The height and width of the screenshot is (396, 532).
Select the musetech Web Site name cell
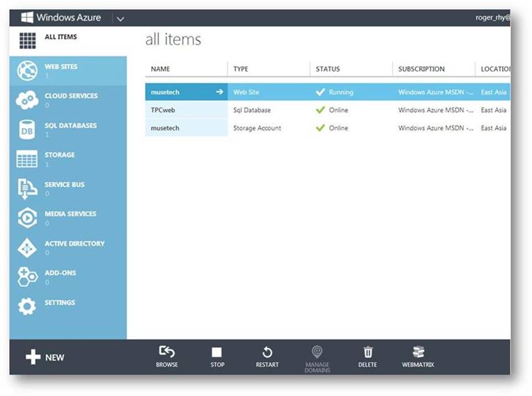[186, 92]
